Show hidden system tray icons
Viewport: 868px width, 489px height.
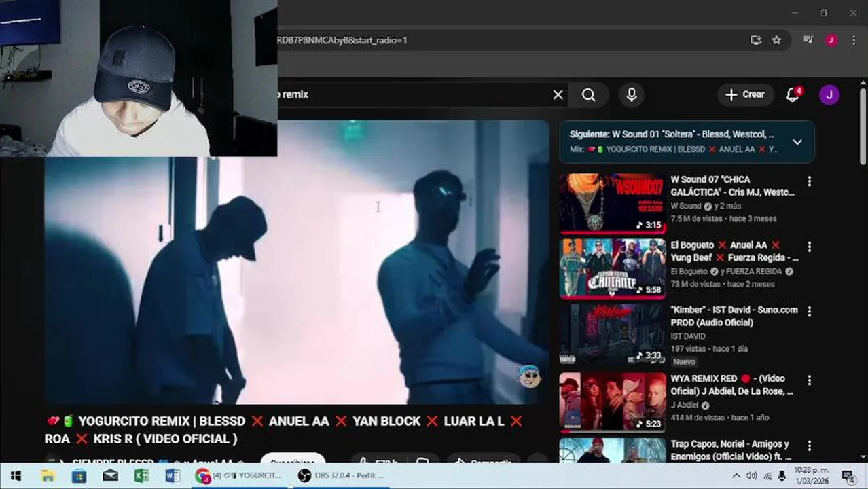[x=736, y=475]
